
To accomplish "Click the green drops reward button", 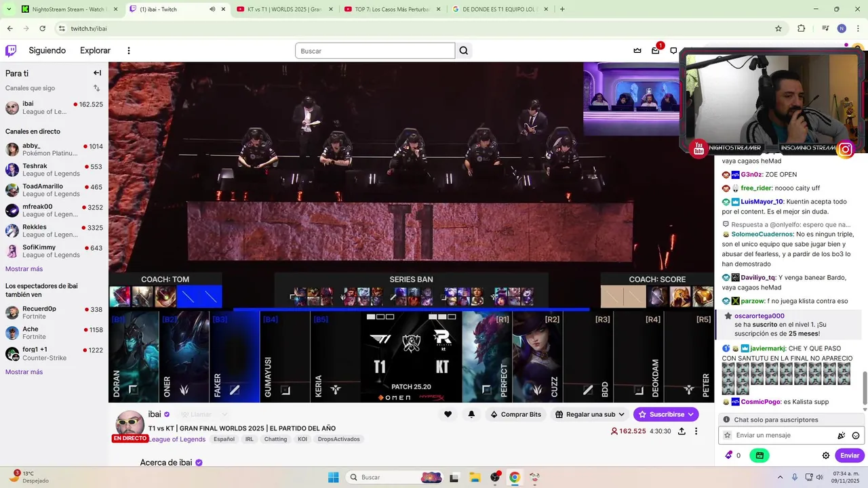I will [x=759, y=455].
